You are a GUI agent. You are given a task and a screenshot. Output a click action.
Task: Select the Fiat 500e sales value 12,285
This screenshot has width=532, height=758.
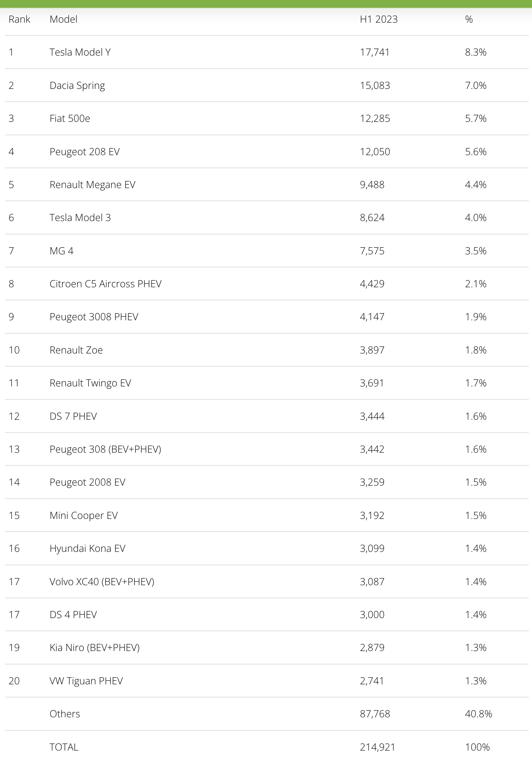click(x=375, y=119)
